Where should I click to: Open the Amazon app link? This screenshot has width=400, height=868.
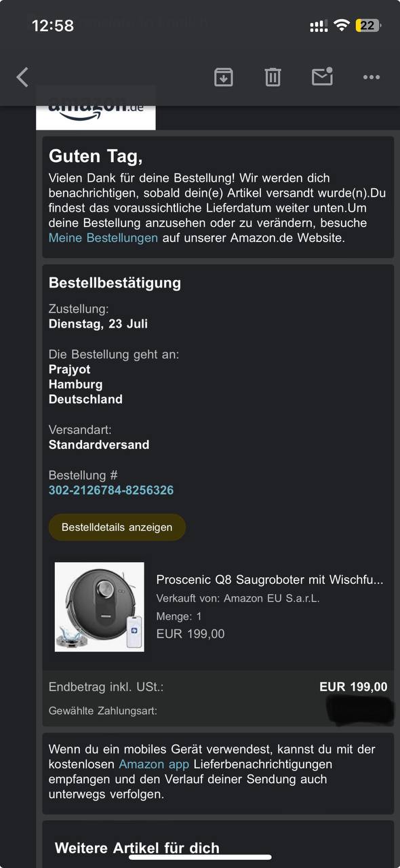point(154,764)
